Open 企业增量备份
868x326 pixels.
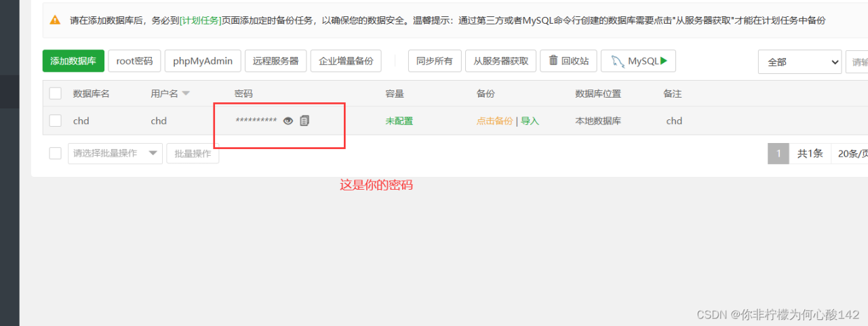click(346, 61)
